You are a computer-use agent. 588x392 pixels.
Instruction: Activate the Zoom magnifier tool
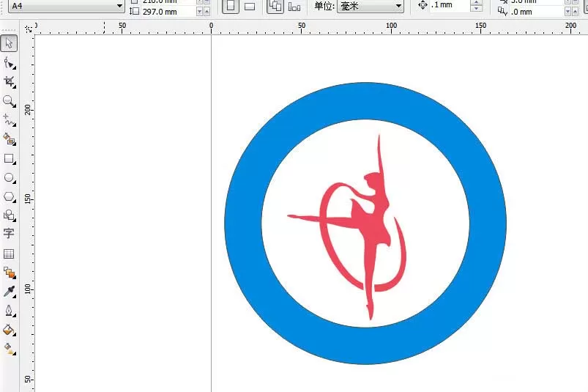[x=9, y=101]
